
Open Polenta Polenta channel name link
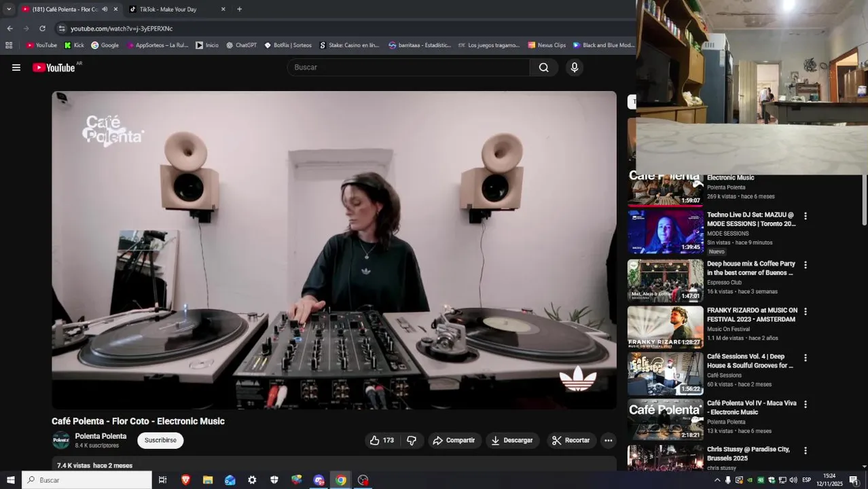pos(101,436)
